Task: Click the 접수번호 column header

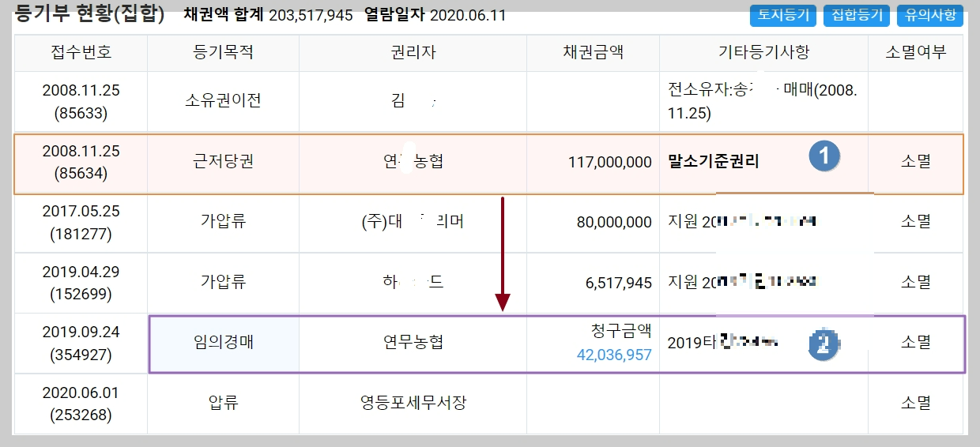Action: (81, 53)
